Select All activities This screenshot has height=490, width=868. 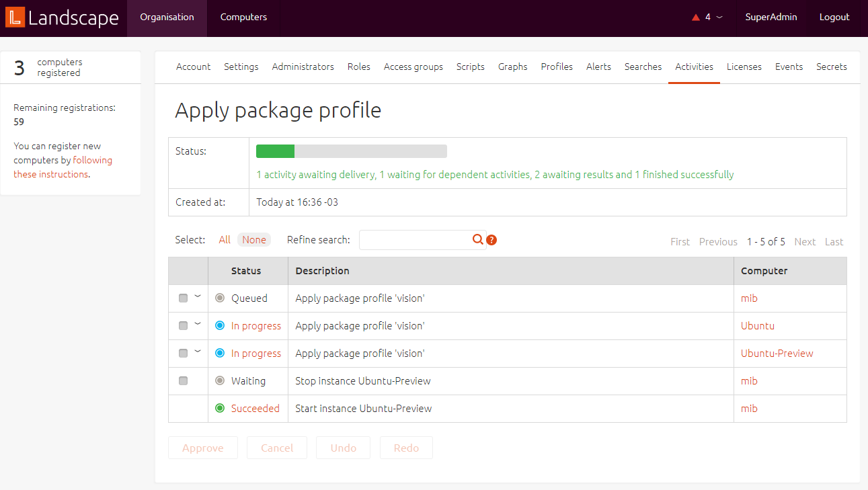pos(225,240)
